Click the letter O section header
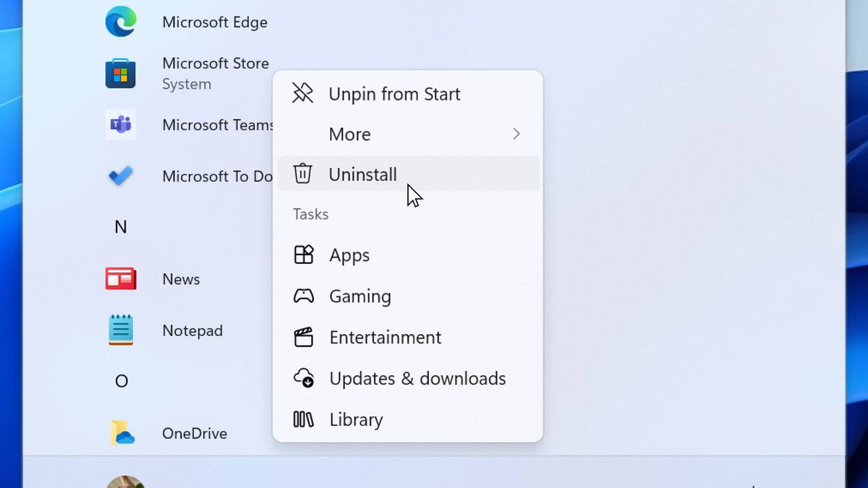 click(122, 381)
